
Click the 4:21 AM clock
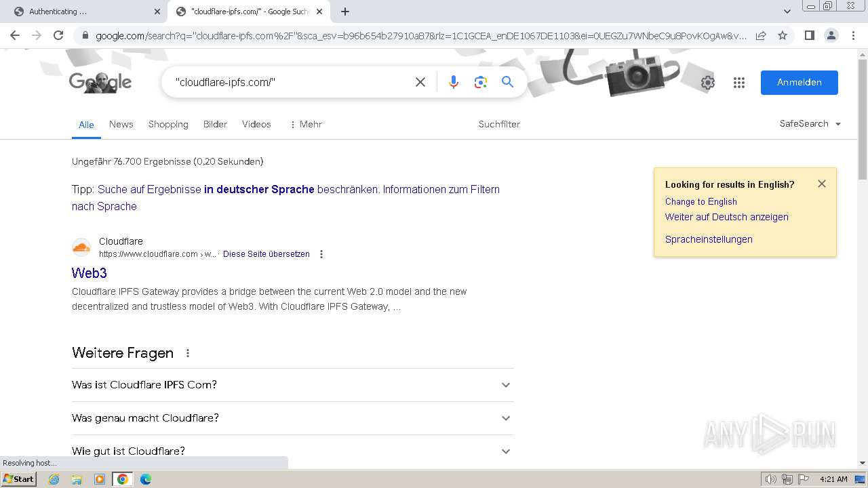(833, 479)
